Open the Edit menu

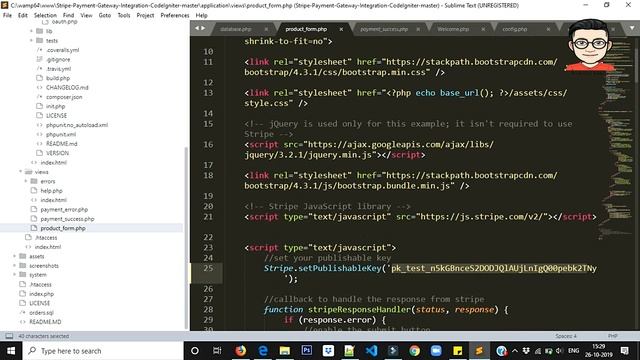coord(23,15)
